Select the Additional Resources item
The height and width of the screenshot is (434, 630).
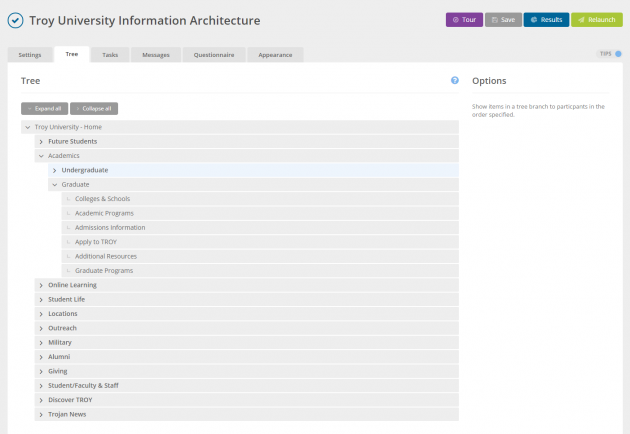pos(260,256)
